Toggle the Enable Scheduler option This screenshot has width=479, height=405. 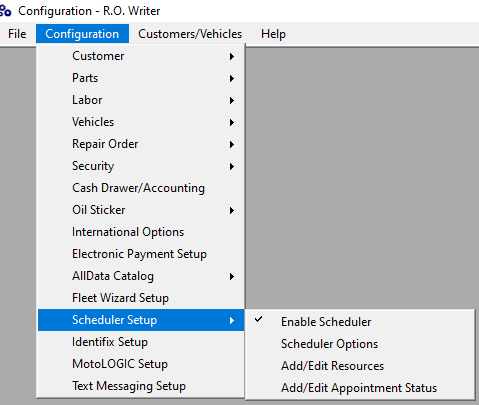click(x=360, y=322)
